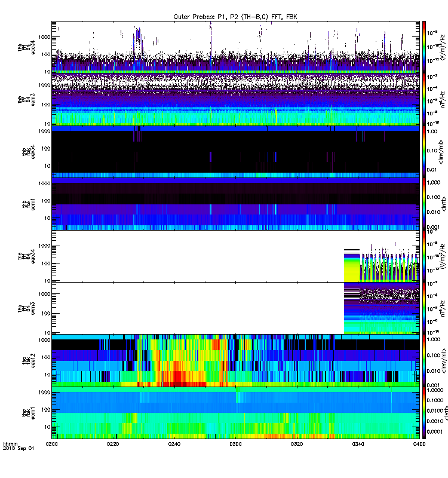The width and height of the screenshot is (448, 478).
Task: Click '<|mV/m|>' unit label of thc edc12 color bar
Action: click(x=444, y=361)
